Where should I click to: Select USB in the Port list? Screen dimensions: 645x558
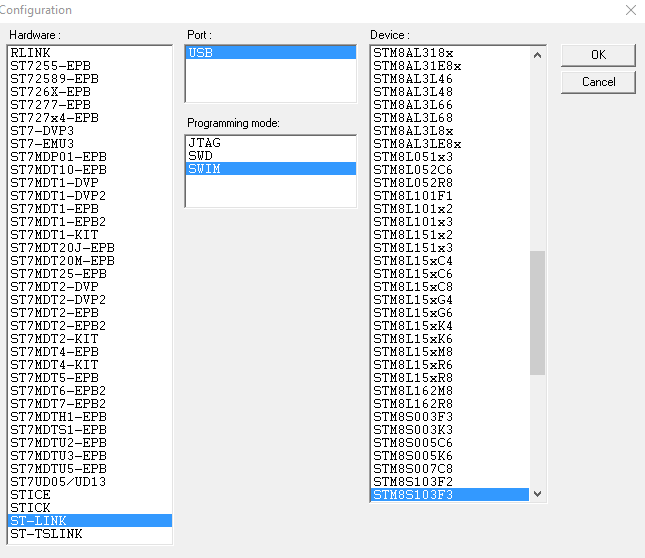point(271,53)
